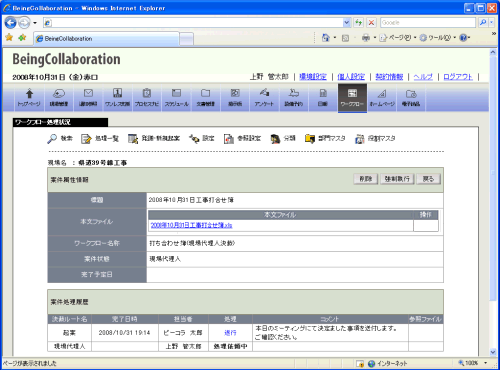Click the page scrollbar down arrow
The image size is (500, 370).
point(493,352)
